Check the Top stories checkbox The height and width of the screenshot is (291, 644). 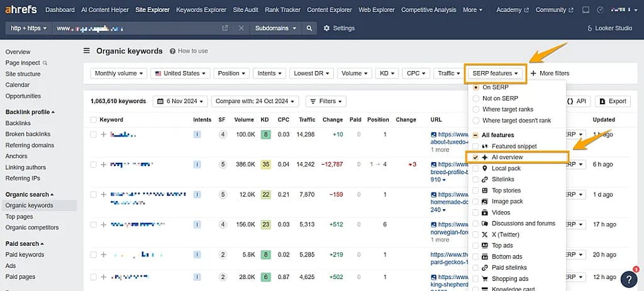[475, 190]
